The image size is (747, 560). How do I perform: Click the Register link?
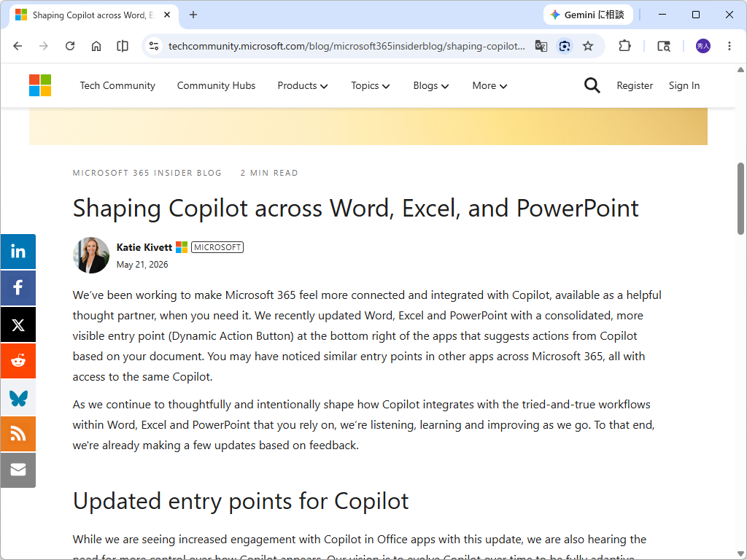pyautogui.click(x=635, y=86)
